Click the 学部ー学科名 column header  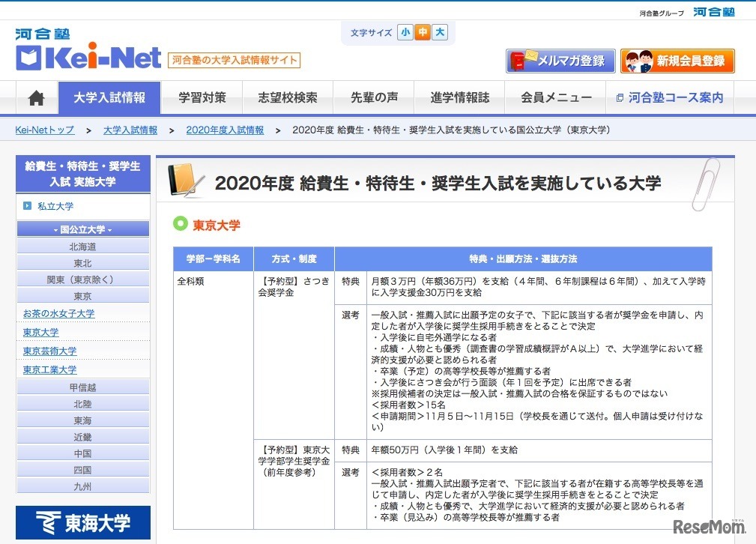pos(213,259)
